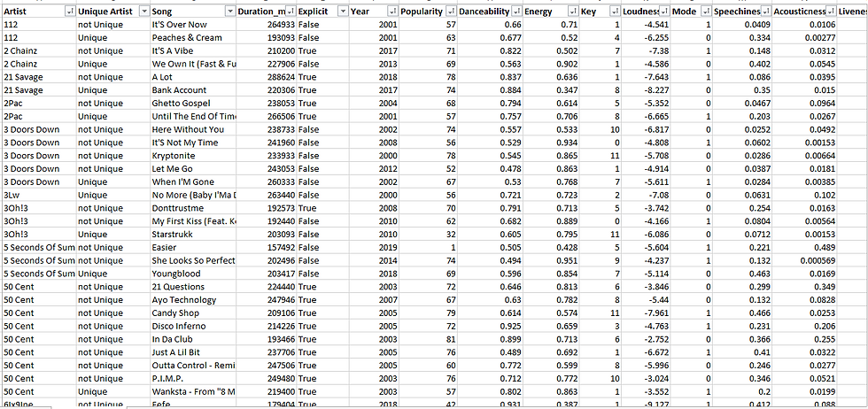Click the 'Youngblood' song cell
Screen dimensions: 868x409
coord(193,274)
